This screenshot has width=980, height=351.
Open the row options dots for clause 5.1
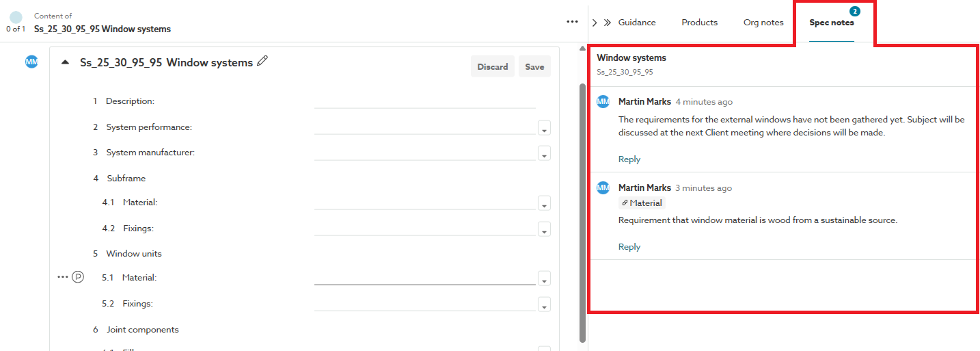tap(63, 277)
